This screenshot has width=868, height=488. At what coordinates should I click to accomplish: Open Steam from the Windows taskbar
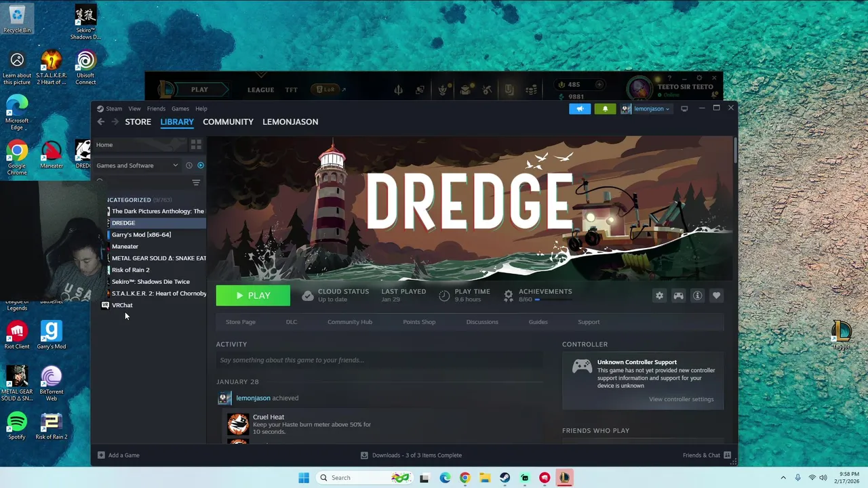(505, 478)
